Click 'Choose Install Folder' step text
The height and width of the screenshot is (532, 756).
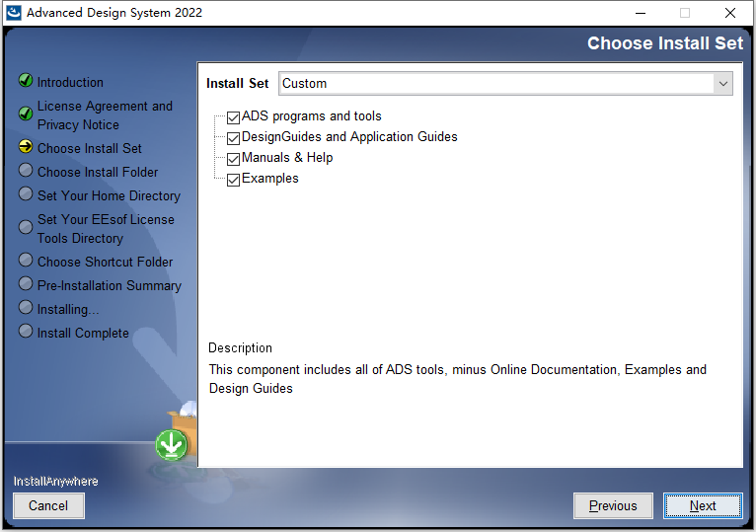[x=98, y=172]
